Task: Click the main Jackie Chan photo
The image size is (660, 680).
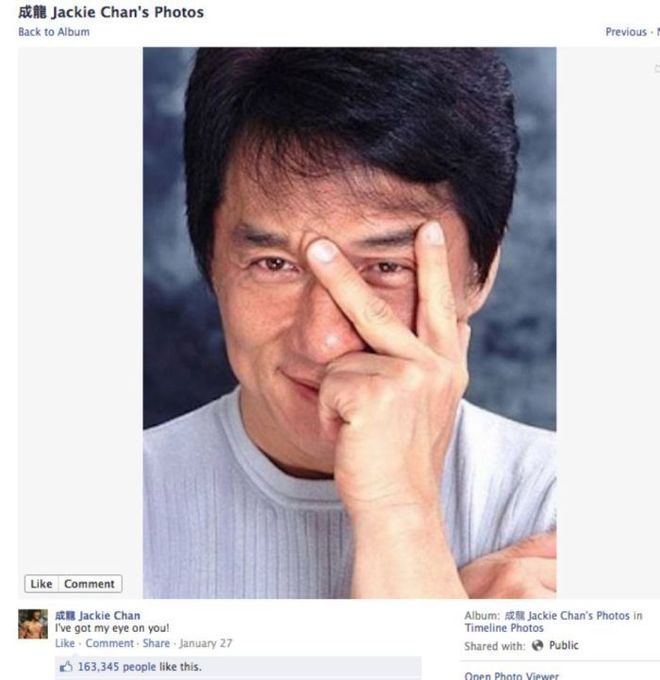Action: [350, 323]
